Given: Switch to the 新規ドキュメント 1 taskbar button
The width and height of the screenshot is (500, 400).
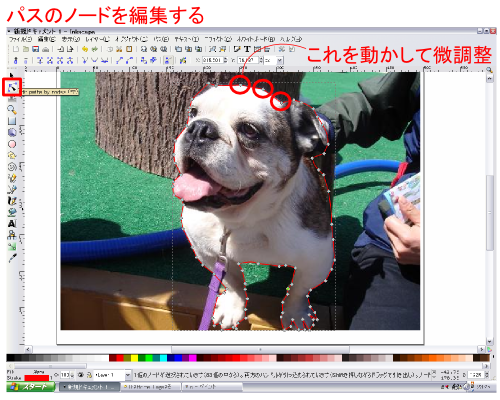Looking at the screenshot, I should pyautogui.click(x=89, y=387).
